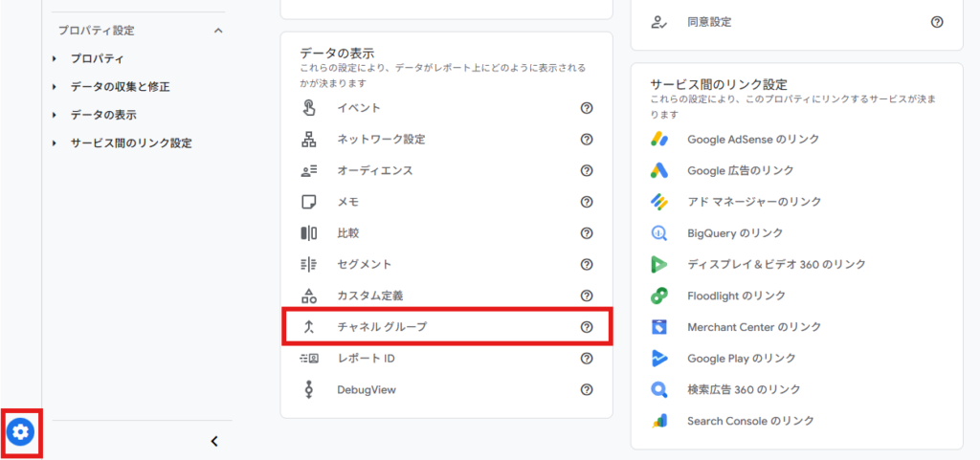Click the ディスプレイ＆ビデオ 360 logo icon
Screen dimensions: 980x460
(659, 264)
